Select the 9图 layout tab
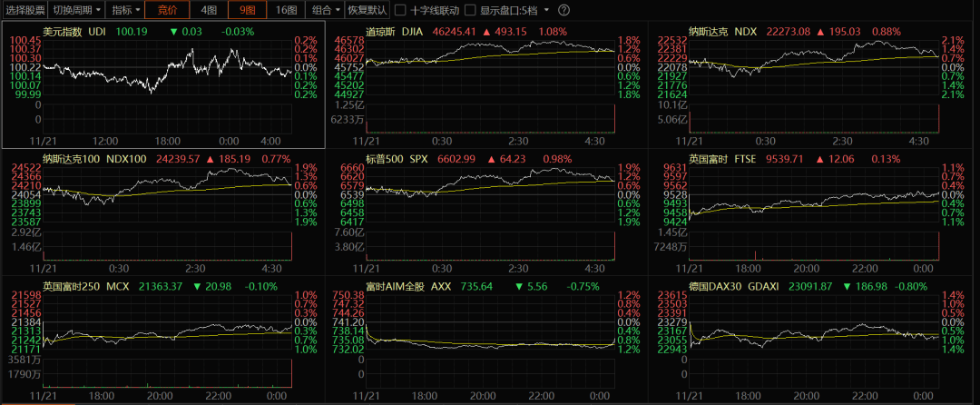 click(248, 10)
